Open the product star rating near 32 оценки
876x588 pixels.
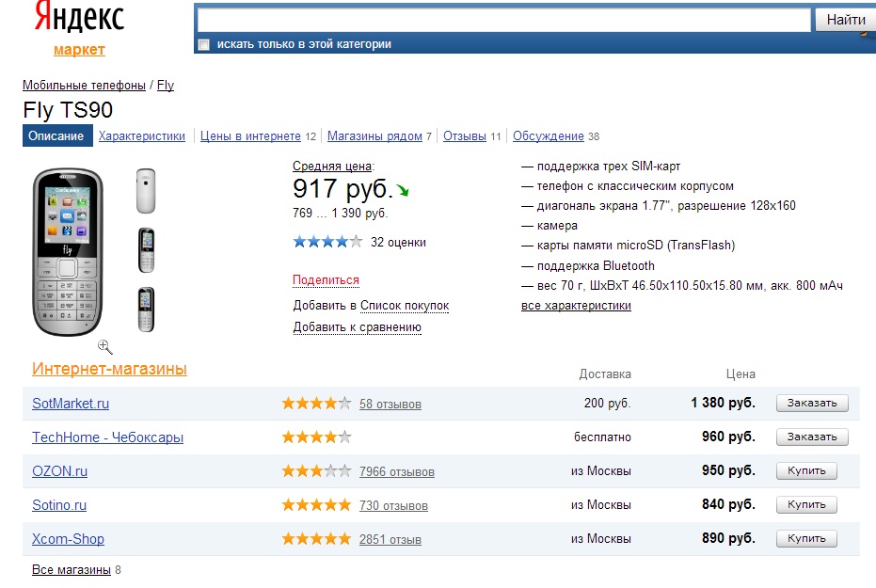[x=327, y=242]
